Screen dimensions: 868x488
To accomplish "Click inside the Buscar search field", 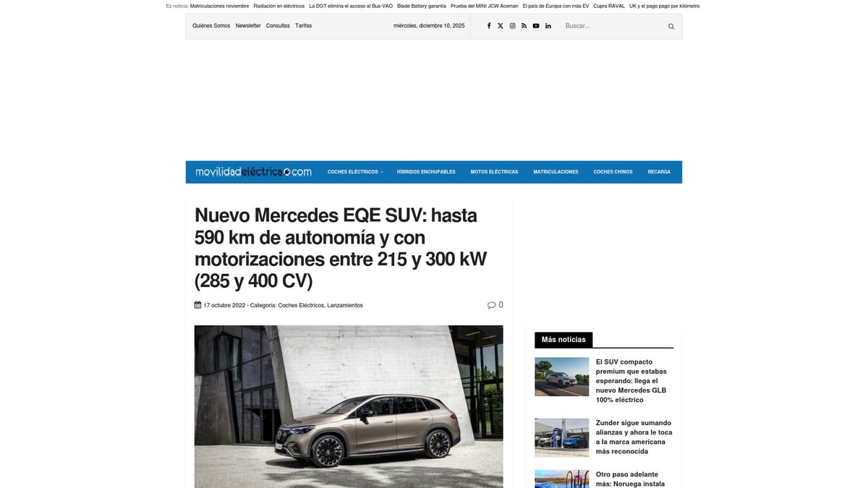I will 608,25.
